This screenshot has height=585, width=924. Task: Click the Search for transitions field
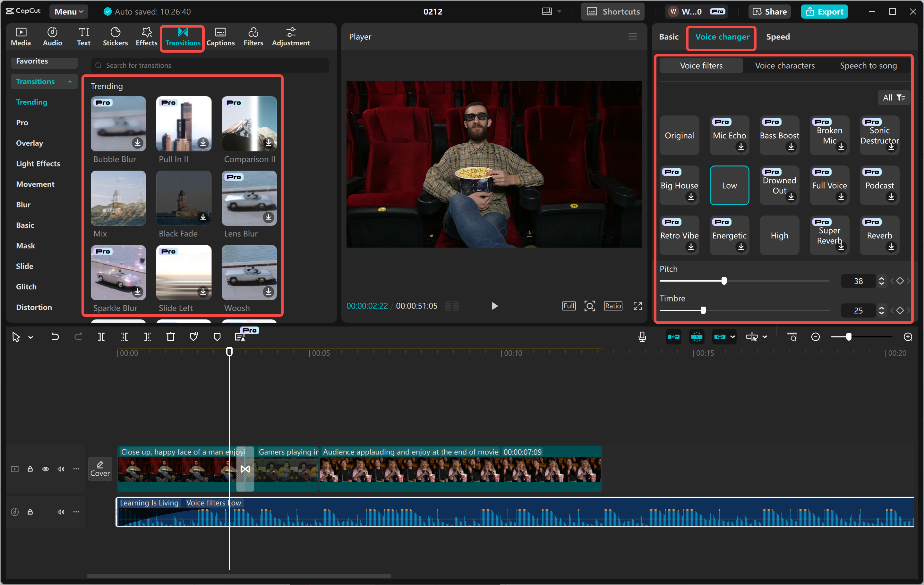pyautogui.click(x=210, y=65)
